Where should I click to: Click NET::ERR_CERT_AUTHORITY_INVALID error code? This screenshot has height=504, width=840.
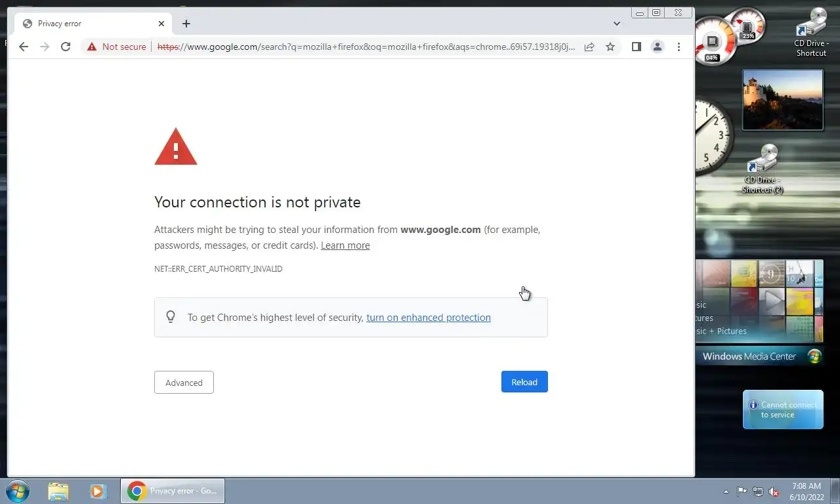(x=219, y=269)
